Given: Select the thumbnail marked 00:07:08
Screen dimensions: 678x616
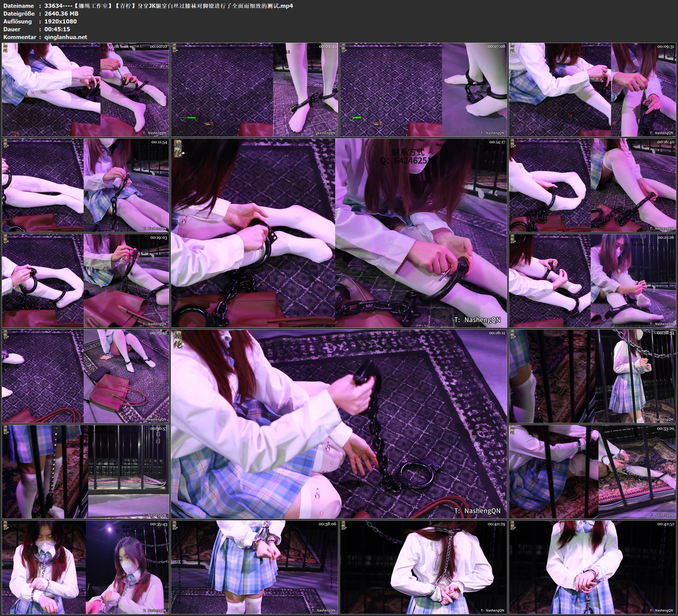Looking at the screenshot, I should pyautogui.click(x=424, y=90).
